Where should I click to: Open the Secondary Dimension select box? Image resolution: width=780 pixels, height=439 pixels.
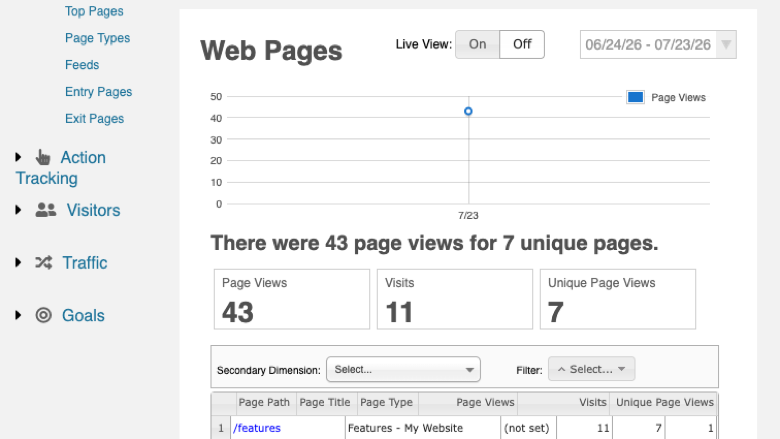[x=403, y=369]
